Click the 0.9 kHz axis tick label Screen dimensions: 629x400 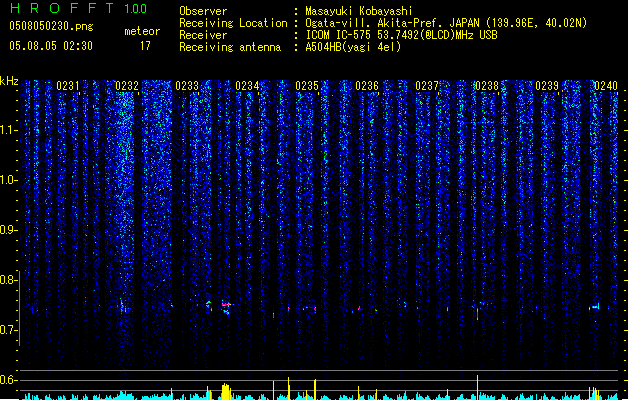click(x=8, y=230)
